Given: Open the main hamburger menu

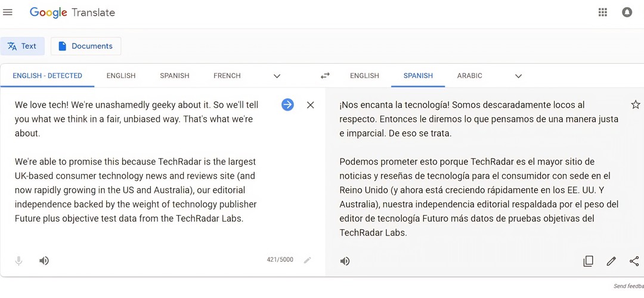Looking at the screenshot, I should tap(8, 13).
